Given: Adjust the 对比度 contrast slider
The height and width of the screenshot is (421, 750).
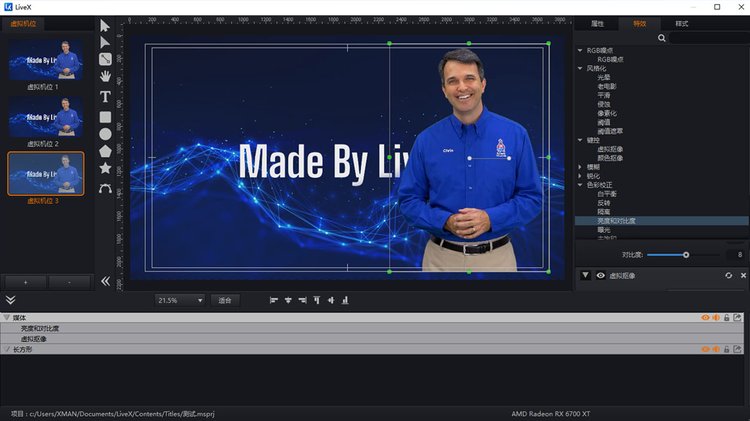Looking at the screenshot, I should 686,255.
